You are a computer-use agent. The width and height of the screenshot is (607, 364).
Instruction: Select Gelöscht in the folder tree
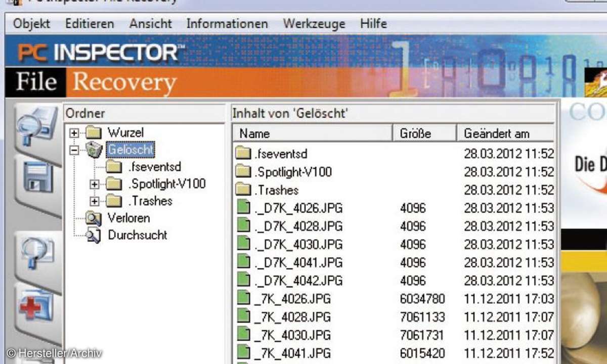130,150
